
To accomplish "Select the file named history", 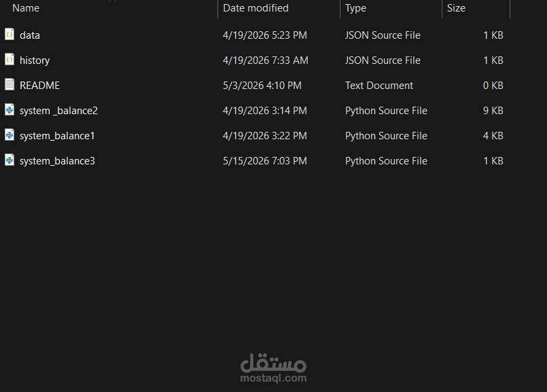I will 35,60.
